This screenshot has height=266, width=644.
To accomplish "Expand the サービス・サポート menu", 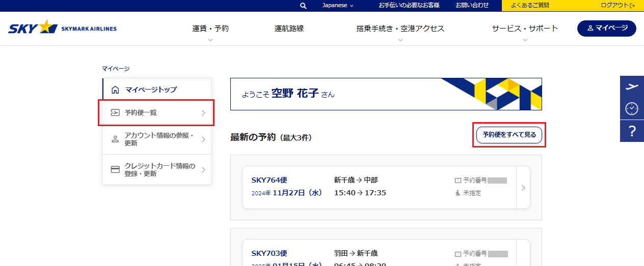I will (x=525, y=29).
